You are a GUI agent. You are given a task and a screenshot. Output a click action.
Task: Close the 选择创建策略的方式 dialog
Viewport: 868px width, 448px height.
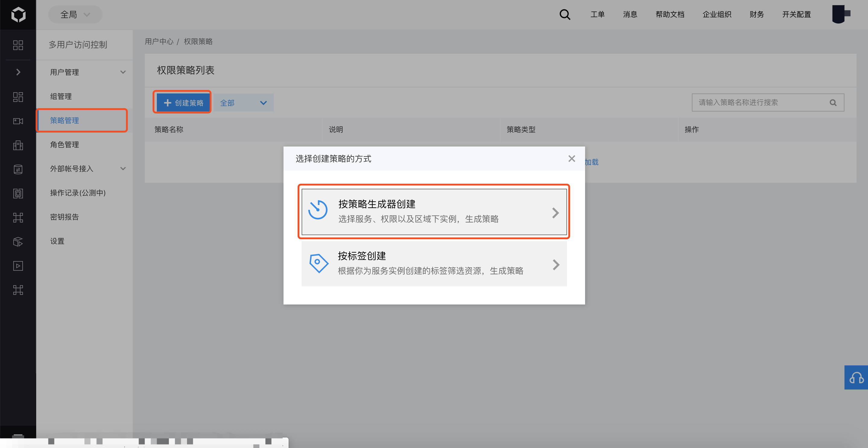(572, 159)
